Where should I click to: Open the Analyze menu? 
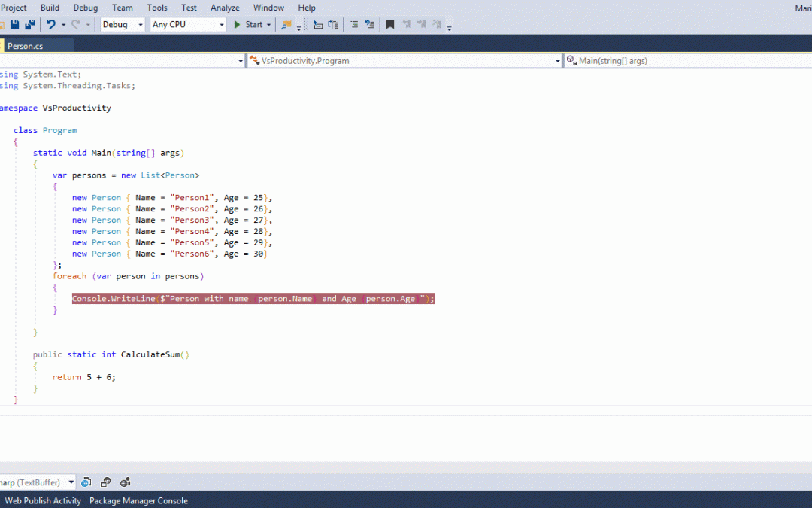pyautogui.click(x=225, y=8)
